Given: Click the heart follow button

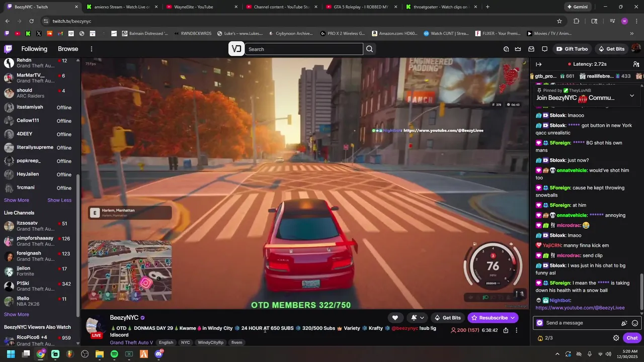Looking at the screenshot, I should 395,318.
